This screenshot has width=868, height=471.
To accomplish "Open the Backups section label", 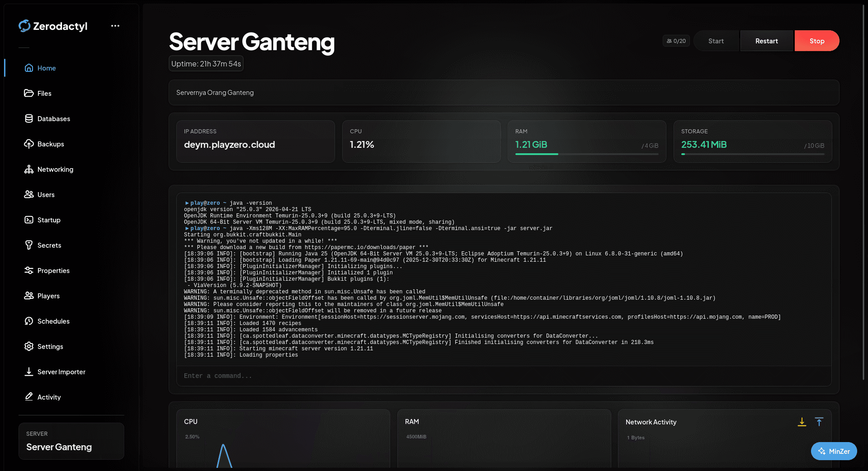I will pyautogui.click(x=51, y=144).
